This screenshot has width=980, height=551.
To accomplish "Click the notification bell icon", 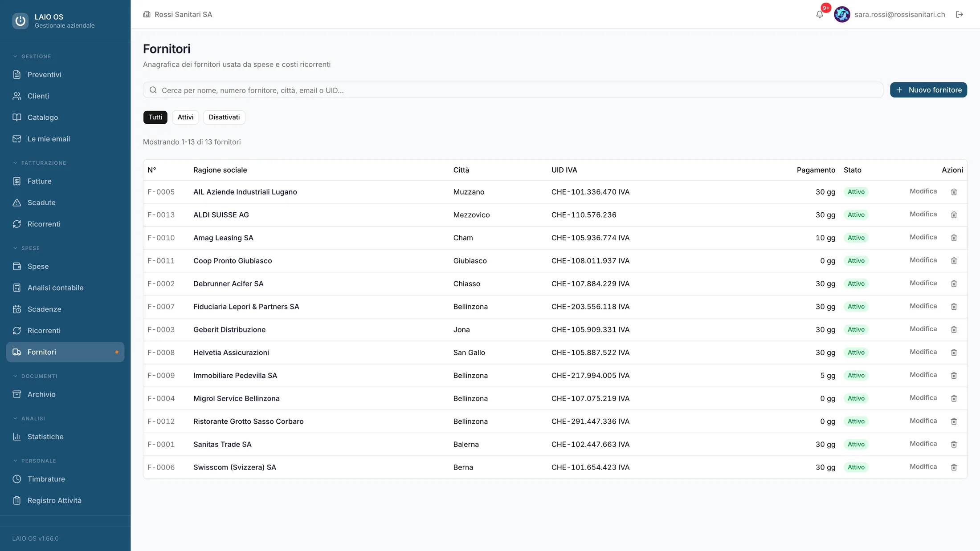I will tap(820, 14).
